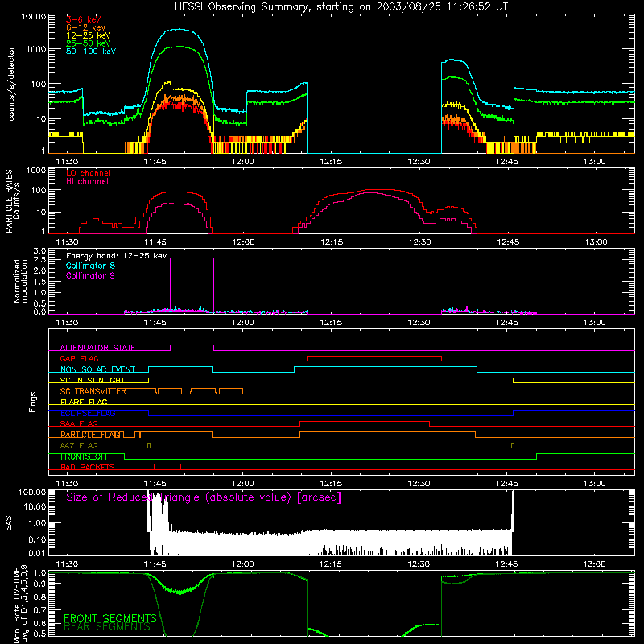This screenshot has height=644, width=644.
Task: Click the SAS axis label
Action: [x=9, y=523]
